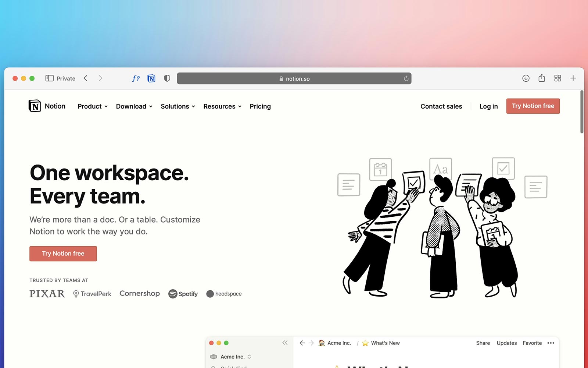Show downloads with the download arrow icon

[526, 78]
